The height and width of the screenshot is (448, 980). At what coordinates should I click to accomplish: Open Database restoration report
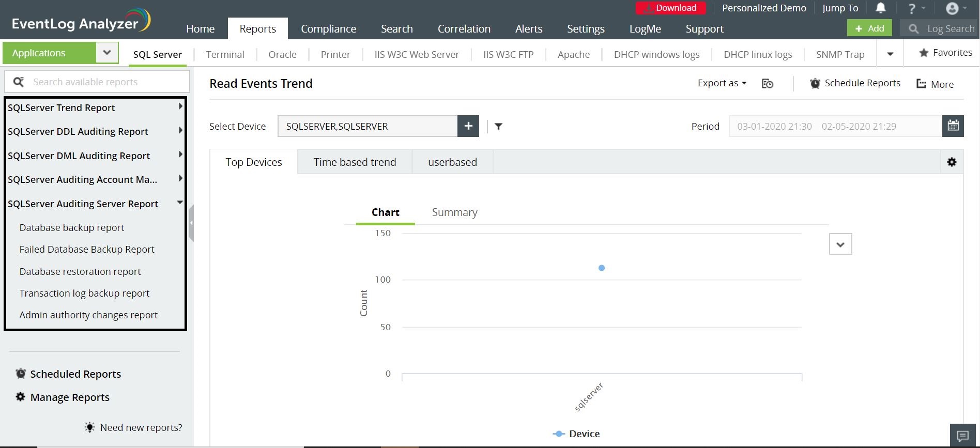(80, 271)
